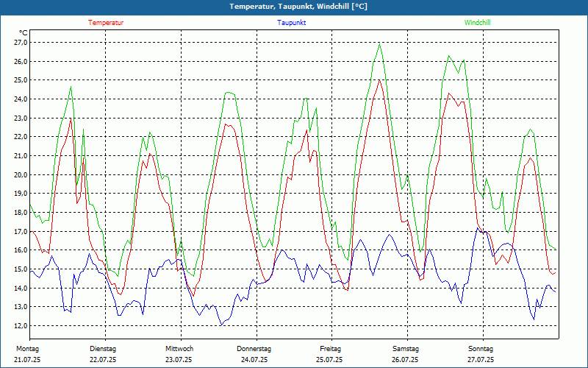The width and height of the screenshot is (588, 368).
Task: Click the 15,0 y-axis value
Action: tap(21, 269)
